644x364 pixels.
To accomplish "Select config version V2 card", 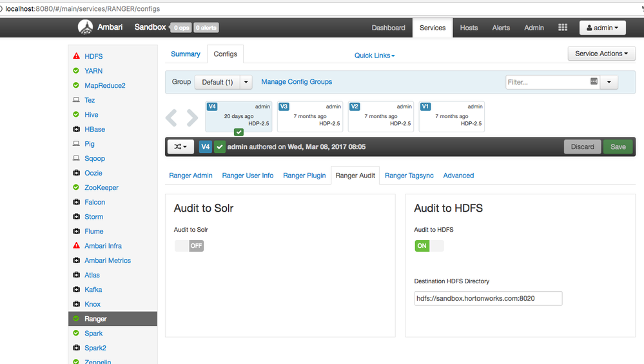I will 381,116.
